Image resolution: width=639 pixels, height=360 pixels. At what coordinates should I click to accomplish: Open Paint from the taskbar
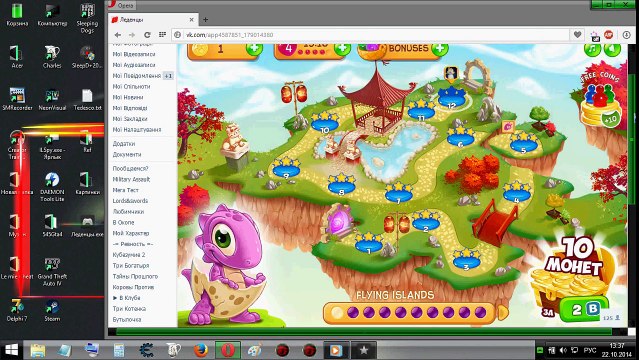click(255, 350)
